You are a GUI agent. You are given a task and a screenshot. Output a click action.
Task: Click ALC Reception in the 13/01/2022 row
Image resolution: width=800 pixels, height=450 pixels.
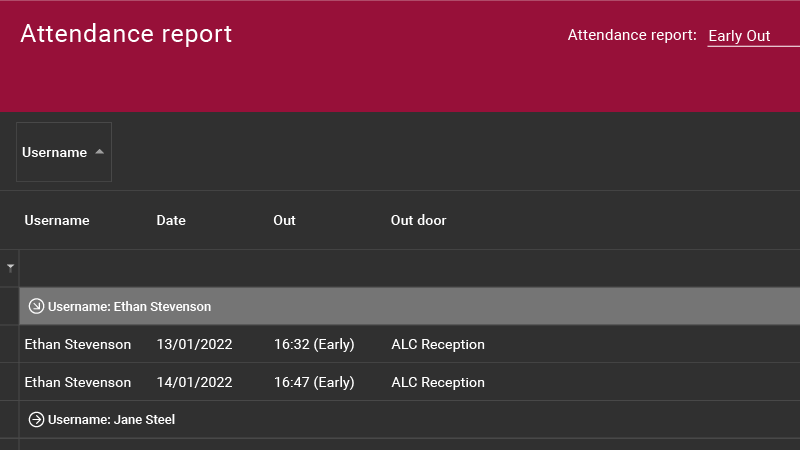point(438,344)
